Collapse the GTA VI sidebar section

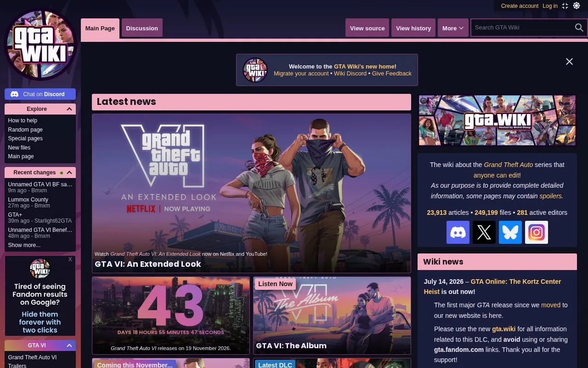coord(69,345)
